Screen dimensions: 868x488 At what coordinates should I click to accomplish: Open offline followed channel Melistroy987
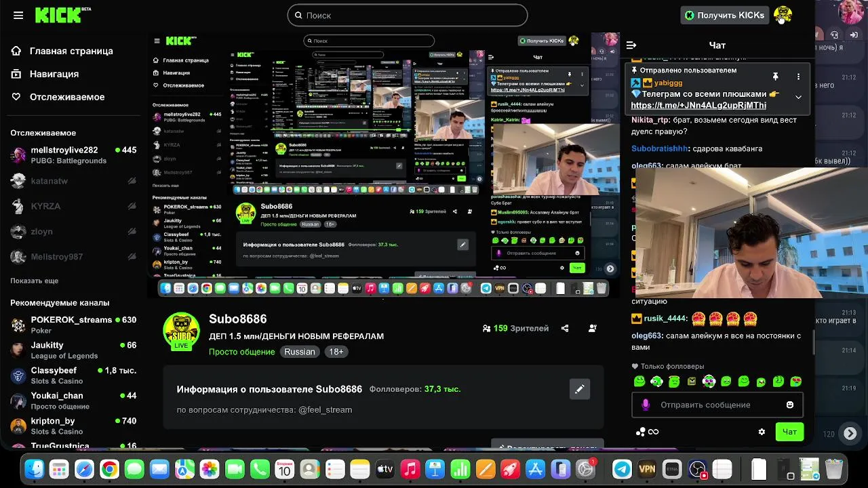[x=73, y=257]
